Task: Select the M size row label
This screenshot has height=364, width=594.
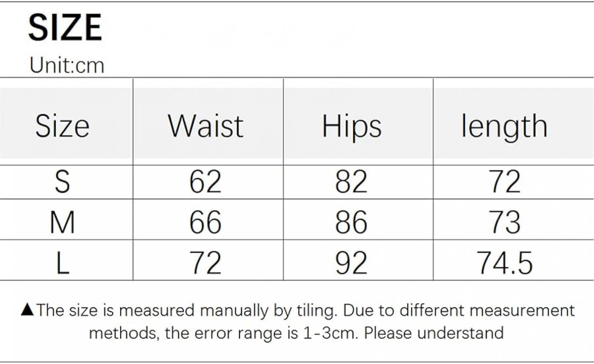Action: coord(62,222)
